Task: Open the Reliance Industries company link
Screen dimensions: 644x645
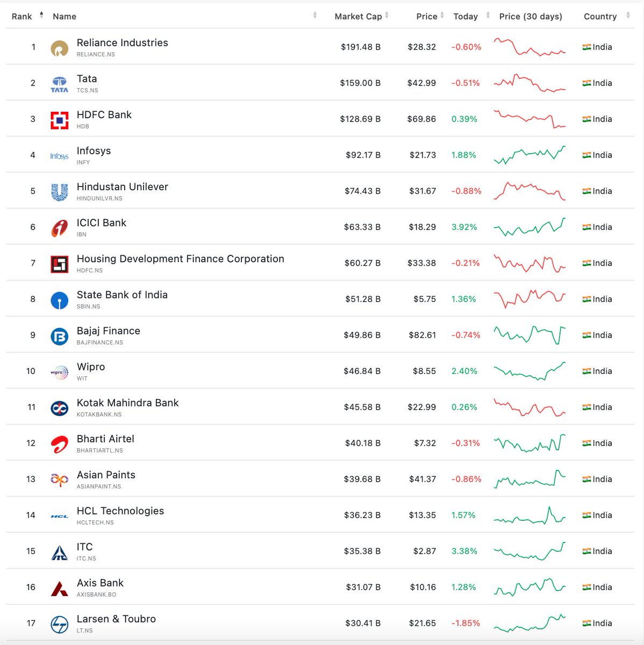Action: coord(123,42)
